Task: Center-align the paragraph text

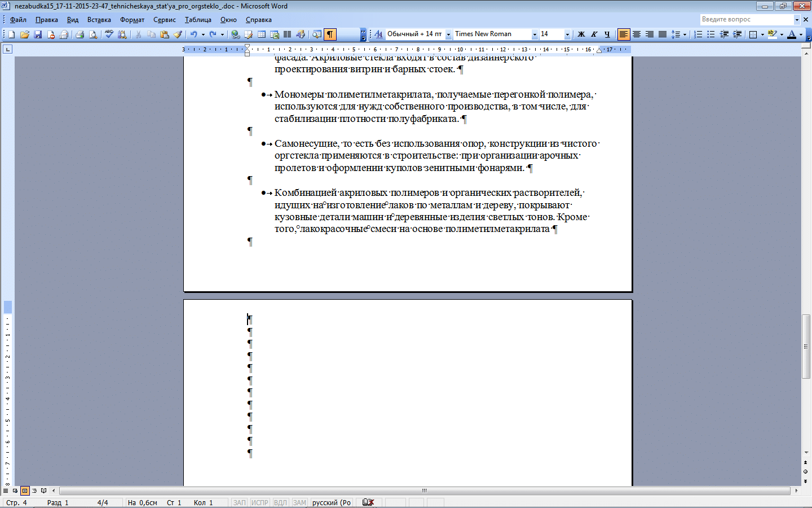Action: tap(637, 34)
